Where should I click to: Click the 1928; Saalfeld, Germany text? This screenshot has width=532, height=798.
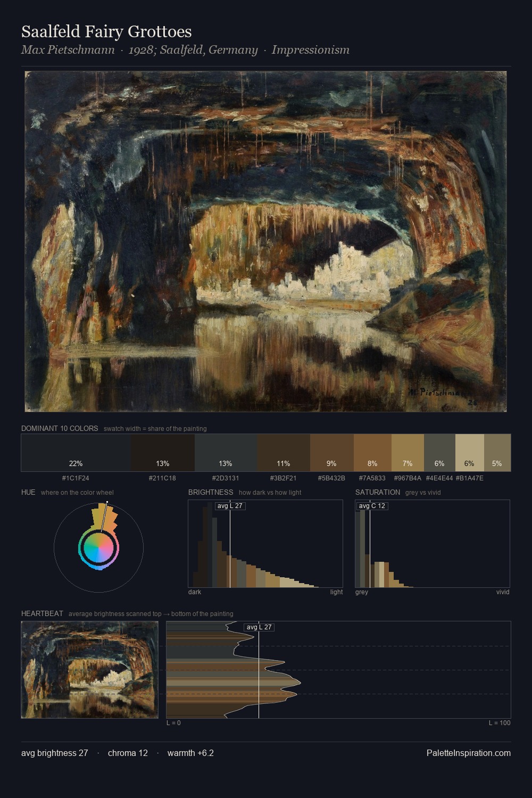pyautogui.click(x=193, y=50)
